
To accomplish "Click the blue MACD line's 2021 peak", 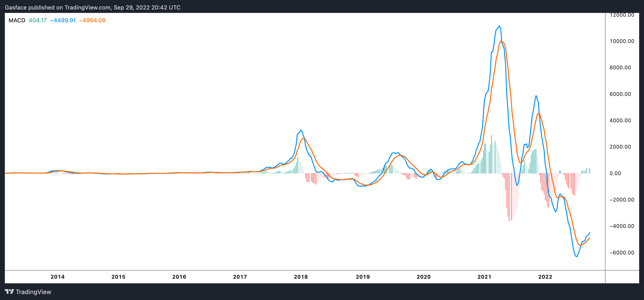I will click(499, 26).
